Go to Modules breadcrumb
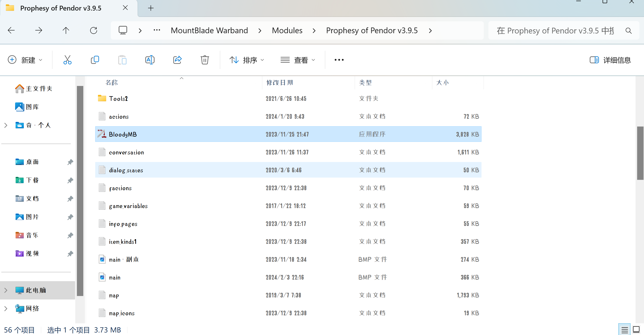Image resolution: width=644 pixels, height=335 pixels. point(287,30)
